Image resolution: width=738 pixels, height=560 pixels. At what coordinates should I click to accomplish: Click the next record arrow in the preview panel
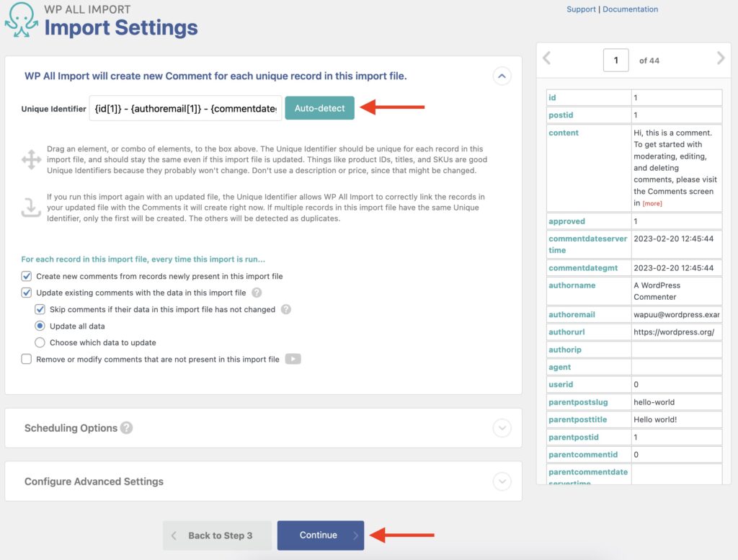721,61
